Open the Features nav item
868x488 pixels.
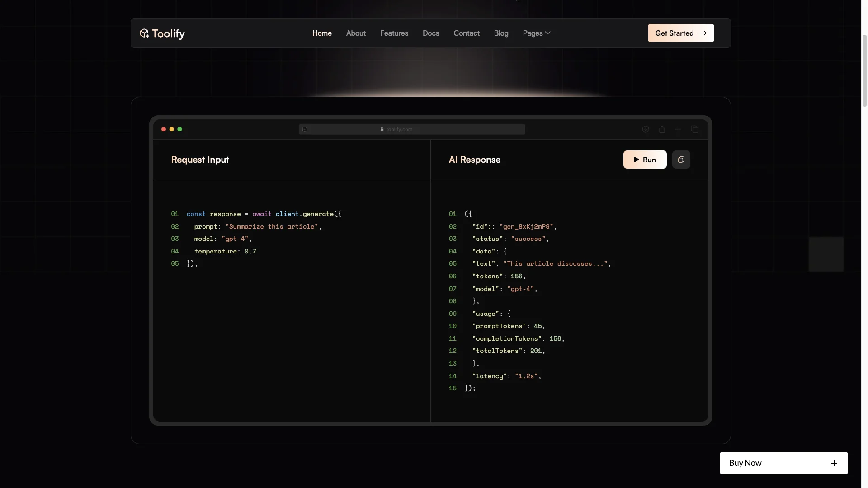click(394, 33)
